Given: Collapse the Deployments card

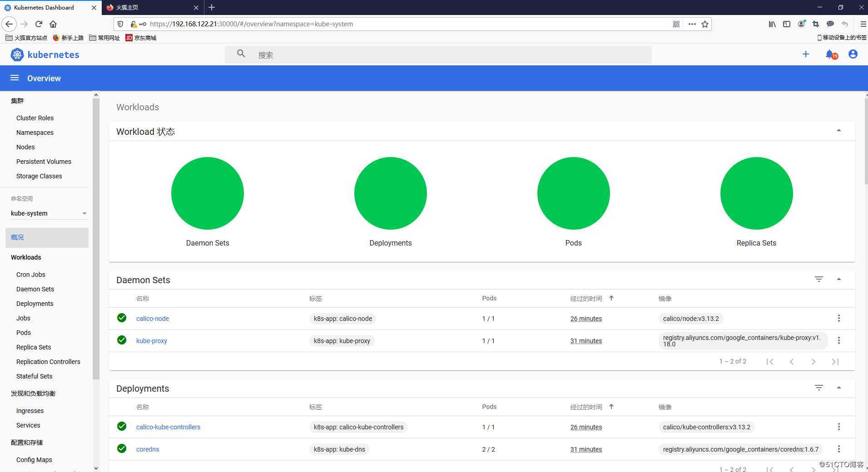Looking at the screenshot, I should tap(839, 388).
